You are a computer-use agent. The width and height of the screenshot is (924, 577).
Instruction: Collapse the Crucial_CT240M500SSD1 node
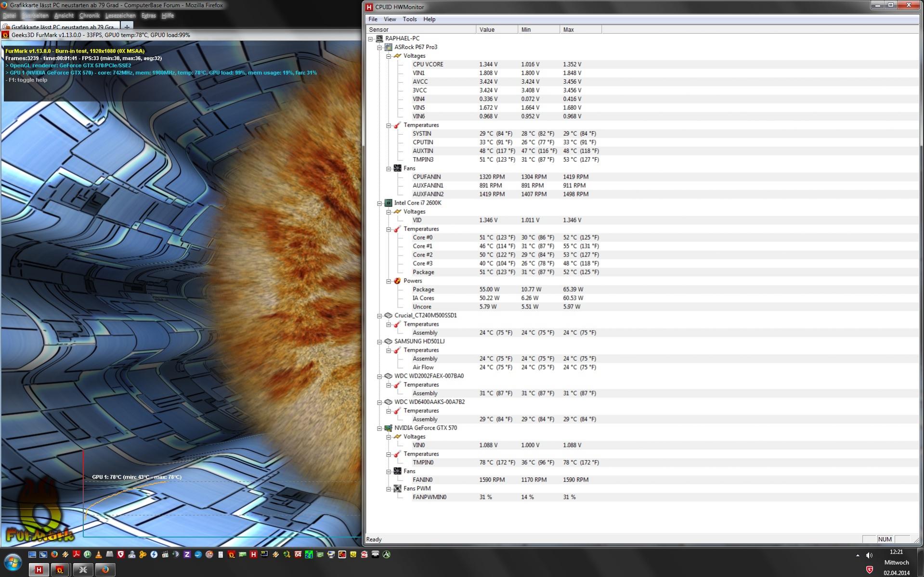(x=380, y=316)
